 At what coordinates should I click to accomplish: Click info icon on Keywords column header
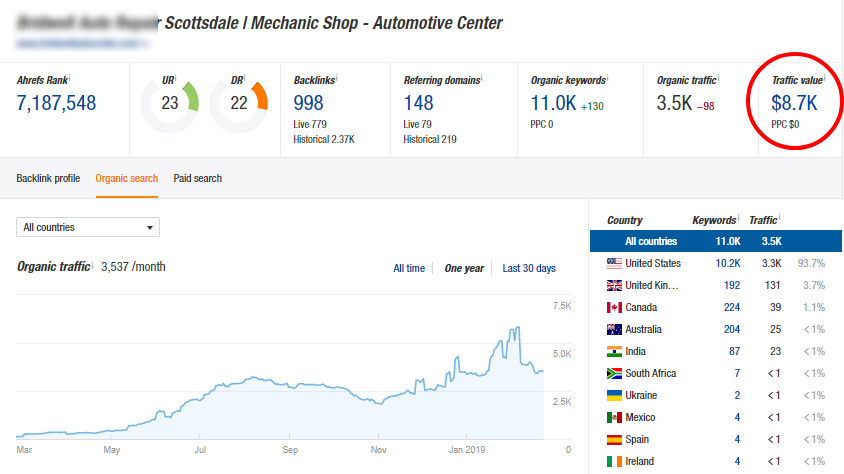click(x=738, y=217)
